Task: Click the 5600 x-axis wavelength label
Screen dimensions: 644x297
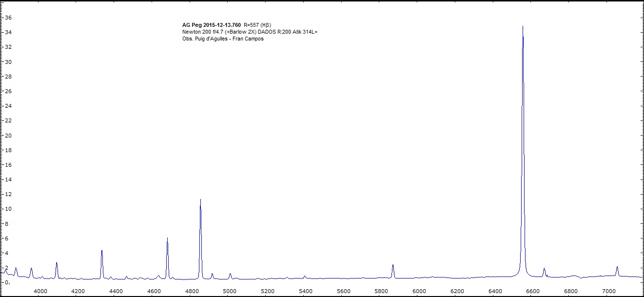Action: pos(344,291)
